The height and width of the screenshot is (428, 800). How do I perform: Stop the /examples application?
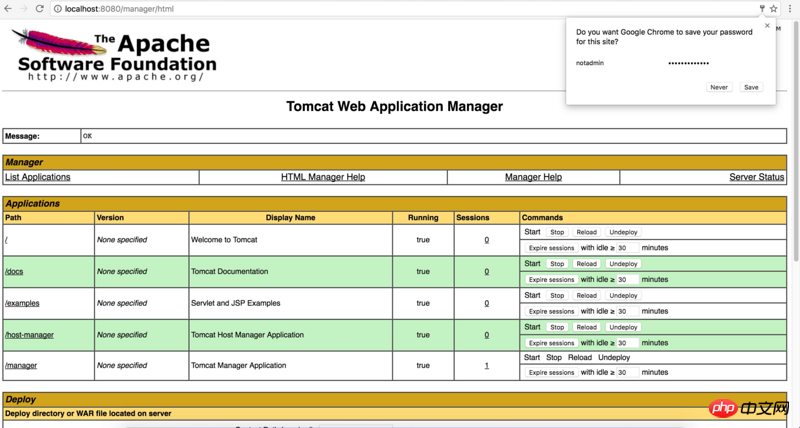[x=557, y=295]
